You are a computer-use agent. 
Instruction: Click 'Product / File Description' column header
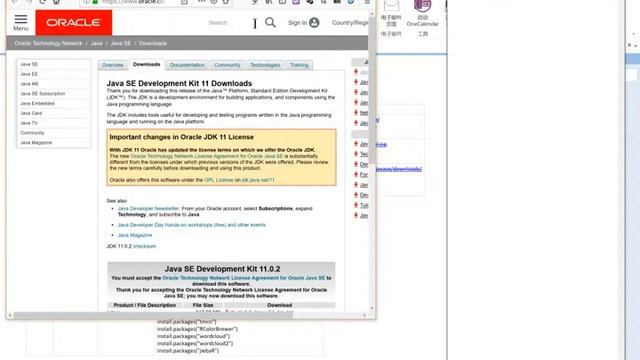[144, 305]
